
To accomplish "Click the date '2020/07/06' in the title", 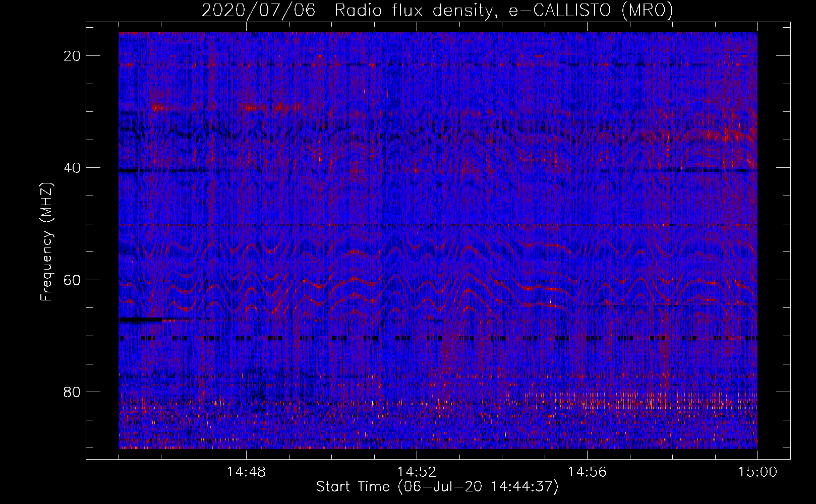I will [259, 10].
